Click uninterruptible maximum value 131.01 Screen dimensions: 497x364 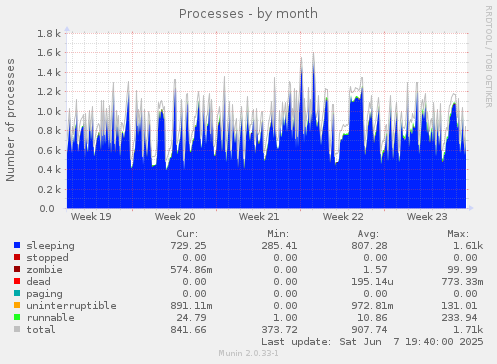[x=459, y=306]
